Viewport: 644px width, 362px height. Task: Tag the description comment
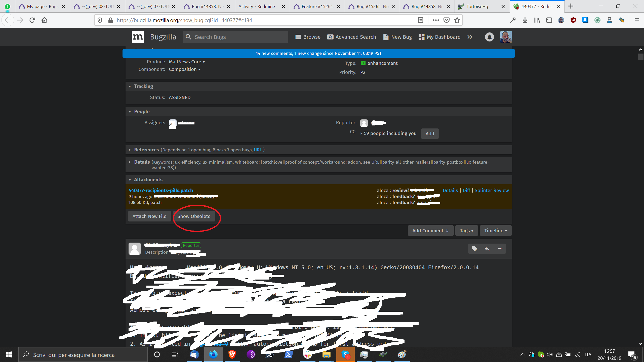(474, 249)
